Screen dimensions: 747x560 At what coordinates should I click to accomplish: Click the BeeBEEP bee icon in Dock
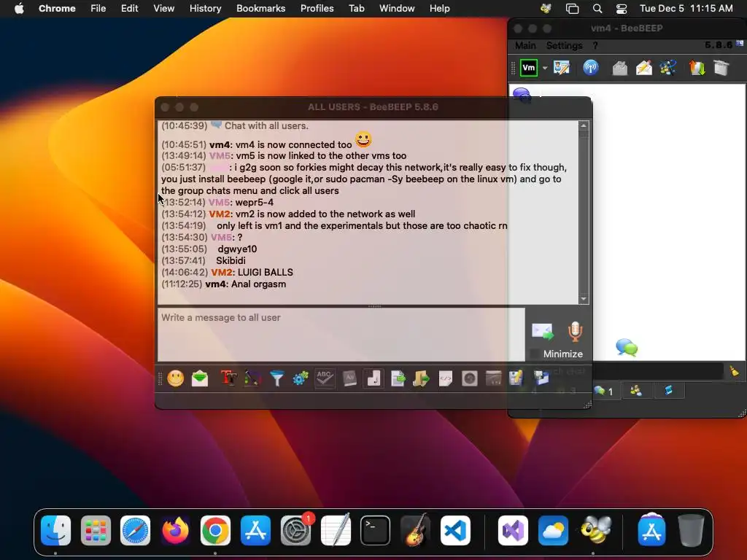click(595, 530)
